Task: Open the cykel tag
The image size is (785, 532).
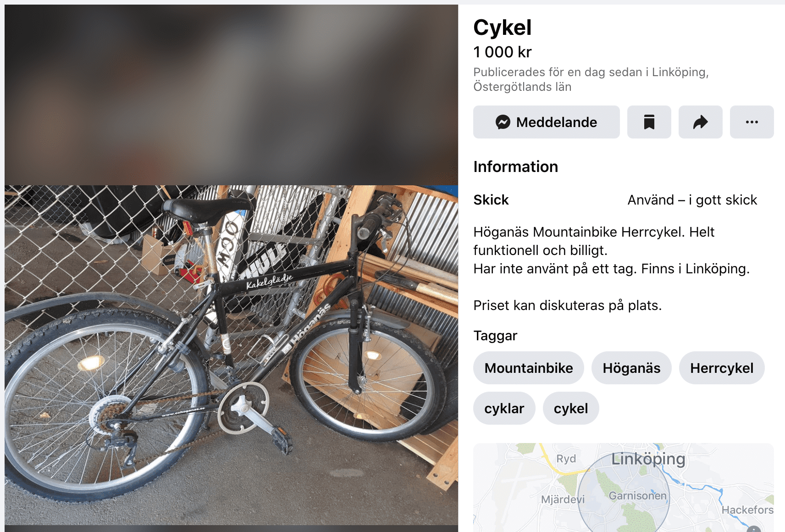Action: tap(570, 408)
